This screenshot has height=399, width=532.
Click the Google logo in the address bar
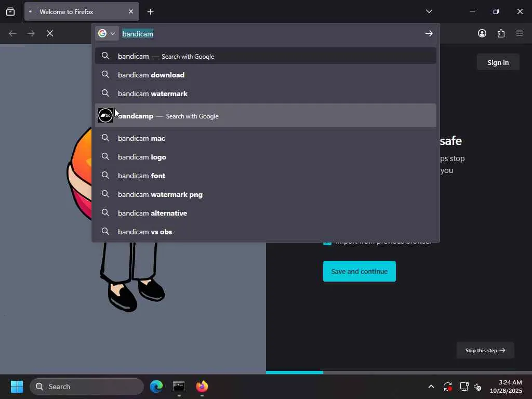(102, 33)
